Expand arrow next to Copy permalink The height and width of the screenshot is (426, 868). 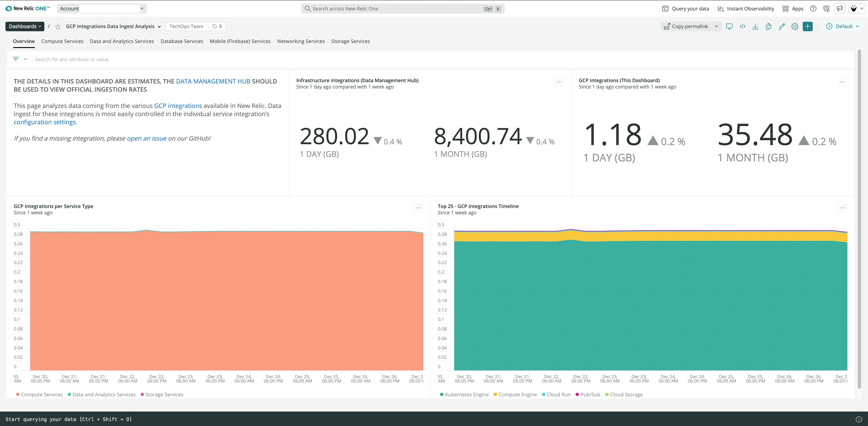pyautogui.click(x=716, y=26)
